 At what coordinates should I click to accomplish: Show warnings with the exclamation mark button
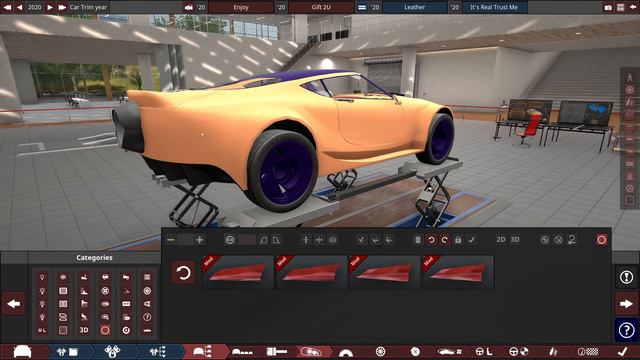point(626,277)
